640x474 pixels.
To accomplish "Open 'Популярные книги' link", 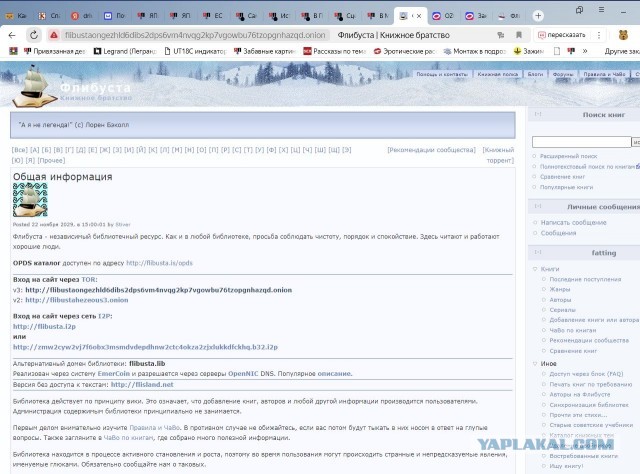I will 567,187.
